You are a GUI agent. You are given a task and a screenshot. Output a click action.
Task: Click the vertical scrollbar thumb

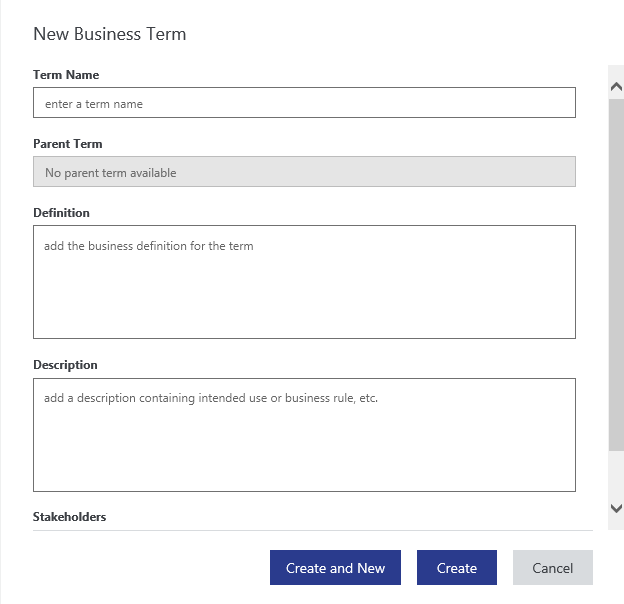coord(616,275)
